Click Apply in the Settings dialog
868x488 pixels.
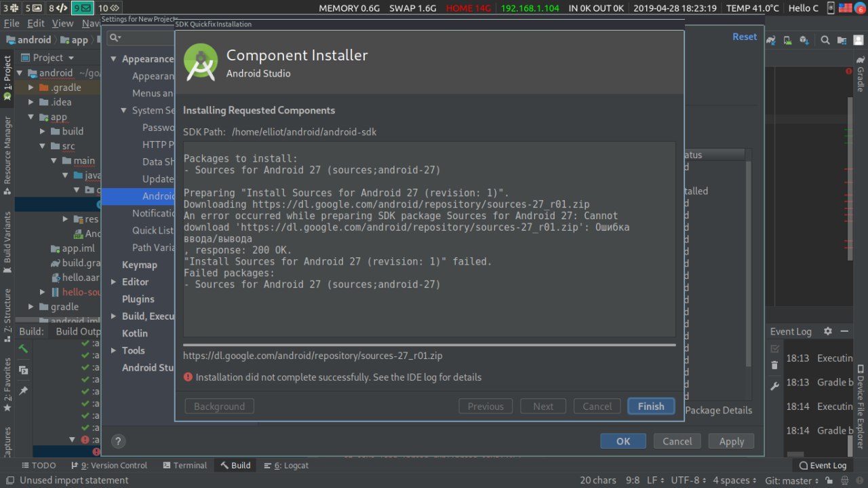[x=732, y=441]
